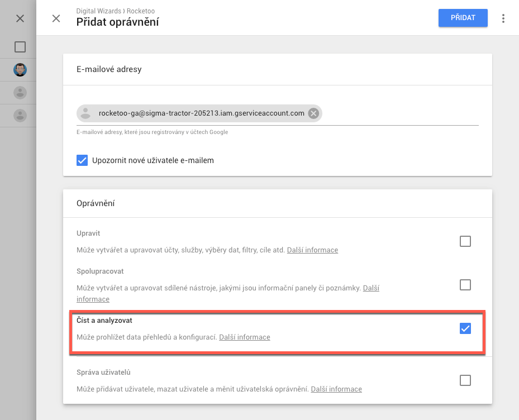Click the X icon above the left sidebar
The width and height of the screenshot is (519, 420).
pyautogui.click(x=20, y=18)
